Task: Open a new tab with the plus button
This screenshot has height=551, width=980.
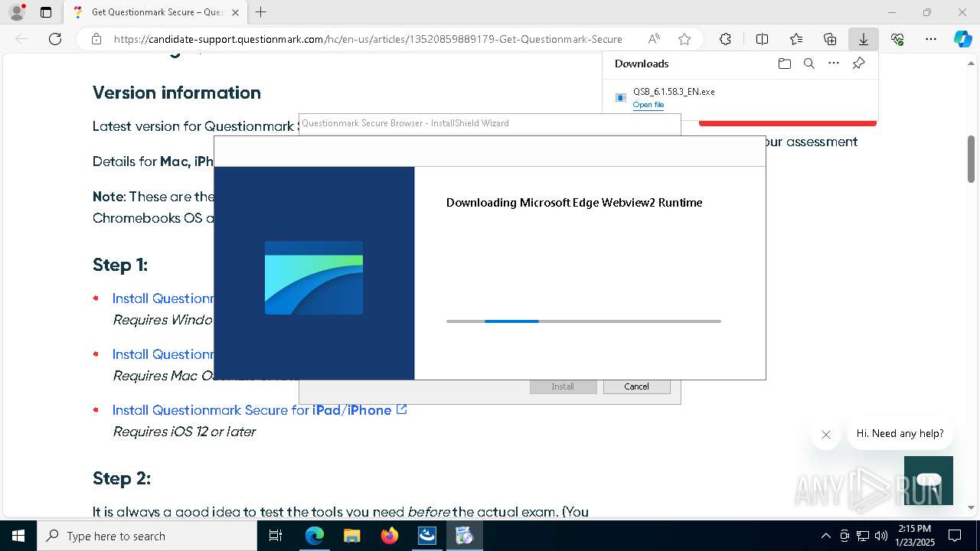Action: pyautogui.click(x=261, y=12)
